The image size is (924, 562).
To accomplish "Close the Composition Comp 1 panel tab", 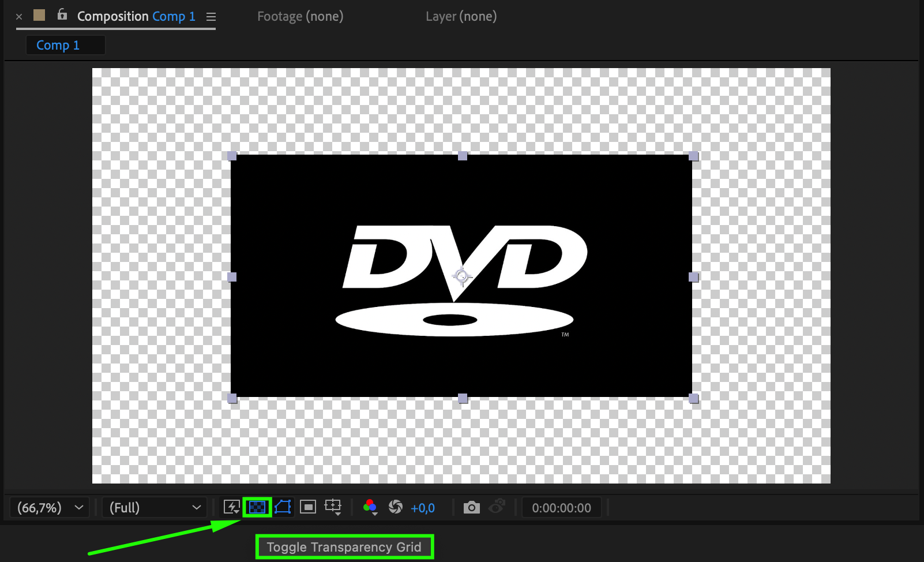I will coord(19,17).
